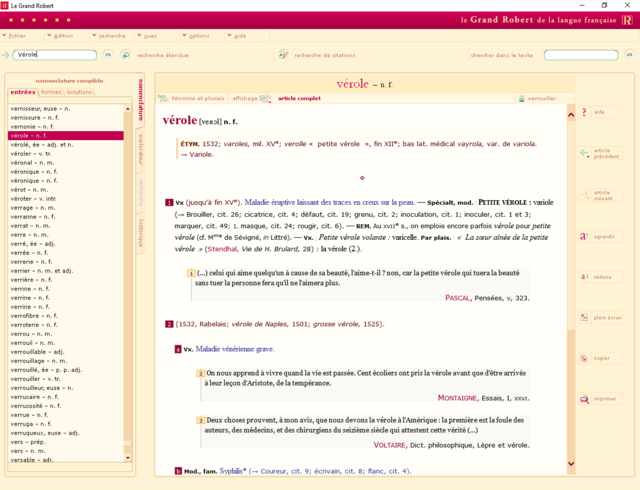Go to article suivant arrow icon
The image size is (640, 490).
click(x=585, y=195)
